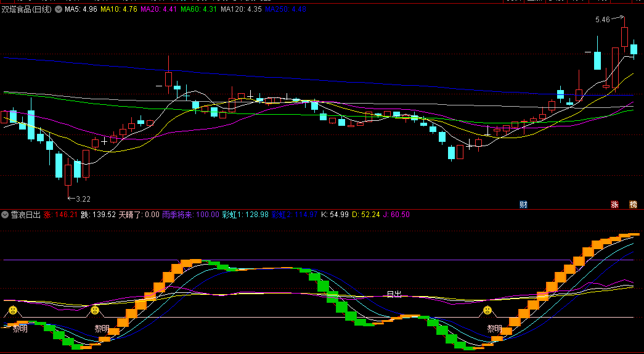Click the MA120: 4.35 label
This screenshot has width=644, height=354.
pos(241,9)
